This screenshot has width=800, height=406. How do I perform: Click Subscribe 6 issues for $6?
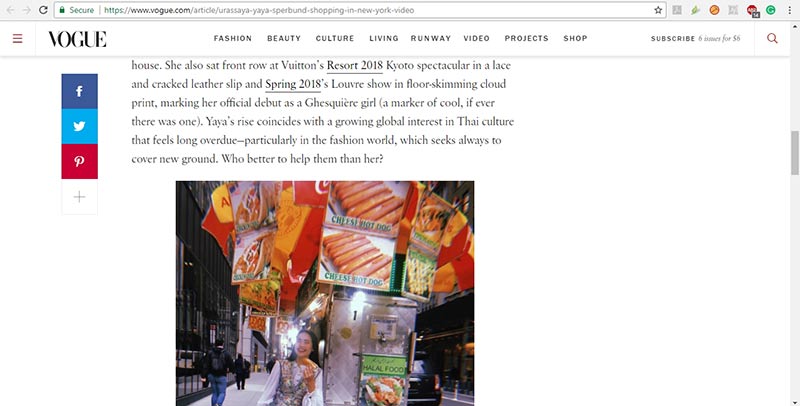pos(695,38)
